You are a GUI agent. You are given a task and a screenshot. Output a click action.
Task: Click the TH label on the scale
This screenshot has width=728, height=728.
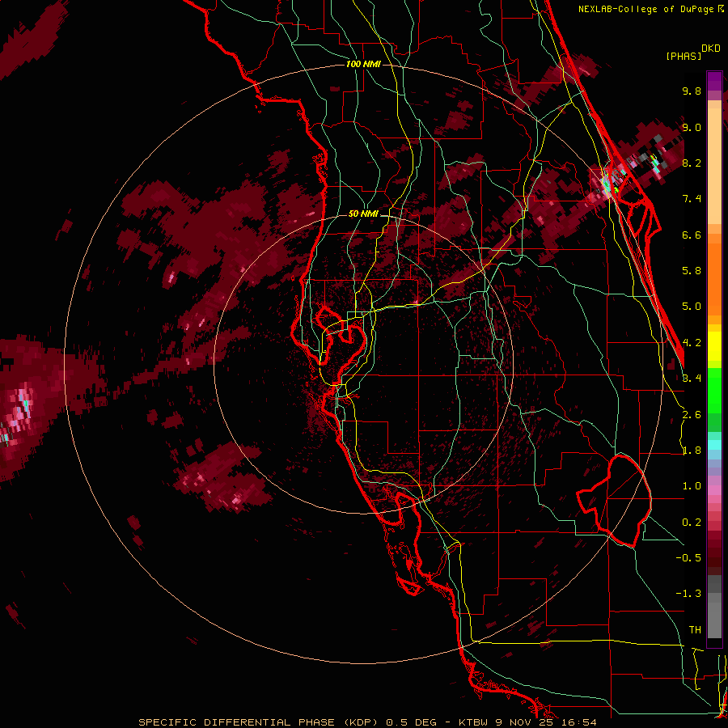(695, 630)
